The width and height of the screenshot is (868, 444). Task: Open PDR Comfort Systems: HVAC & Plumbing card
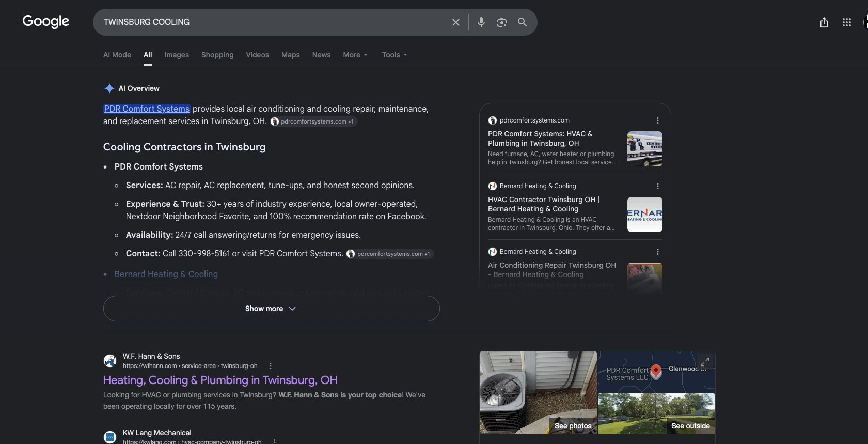[x=540, y=139]
